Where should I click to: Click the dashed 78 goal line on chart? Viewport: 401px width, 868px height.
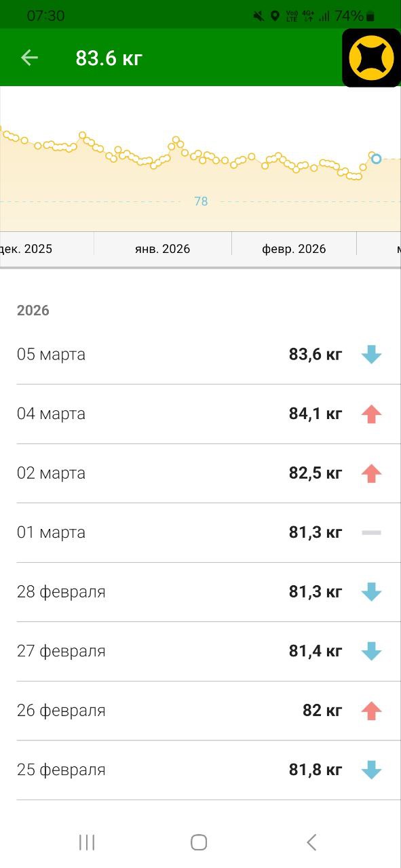[x=201, y=201]
